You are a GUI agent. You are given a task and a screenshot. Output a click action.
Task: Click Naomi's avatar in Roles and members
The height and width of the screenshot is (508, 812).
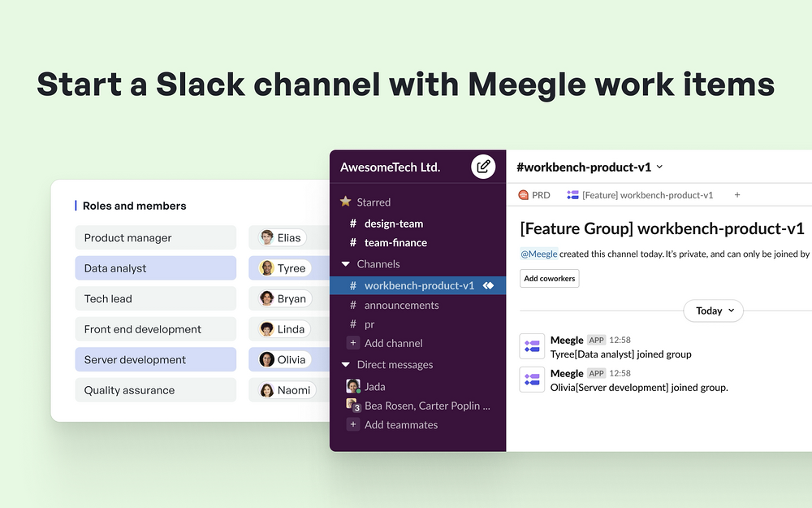point(266,390)
